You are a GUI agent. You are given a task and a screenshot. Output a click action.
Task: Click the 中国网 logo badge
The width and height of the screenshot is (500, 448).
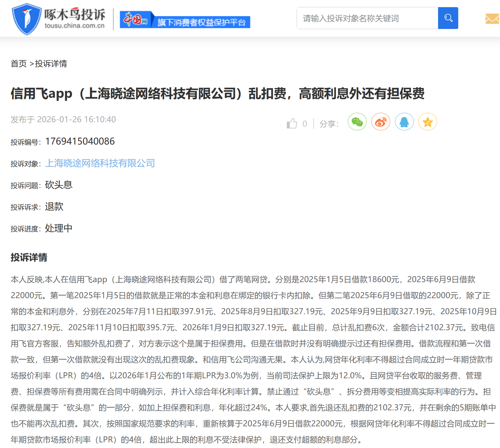coord(135,20)
